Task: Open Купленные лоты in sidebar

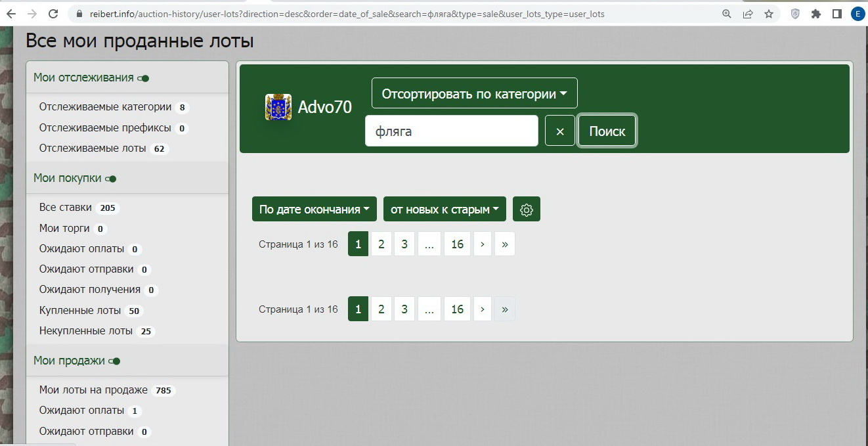Action: click(80, 310)
